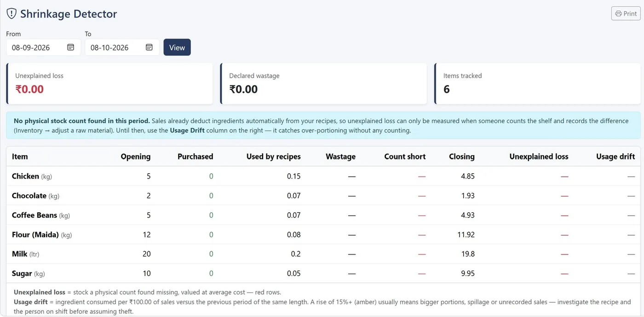Click the Used by recipes column header
644x317 pixels.
(274, 157)
